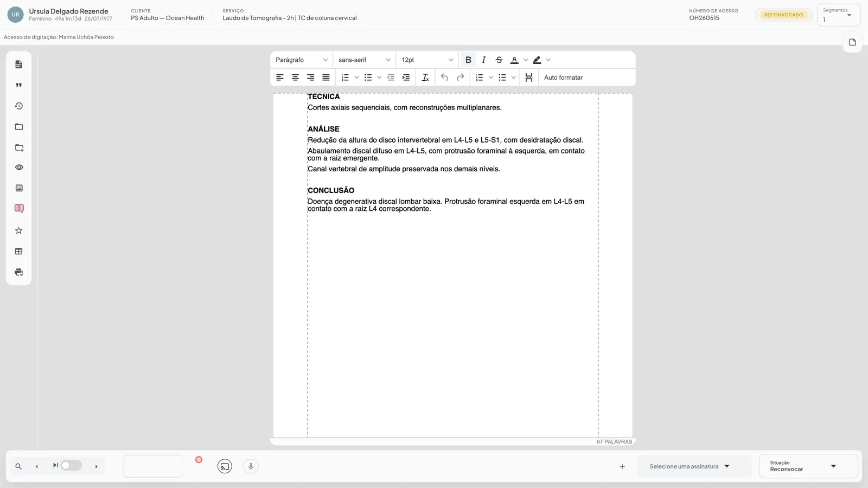Align text right

click(x=310, y=78)
